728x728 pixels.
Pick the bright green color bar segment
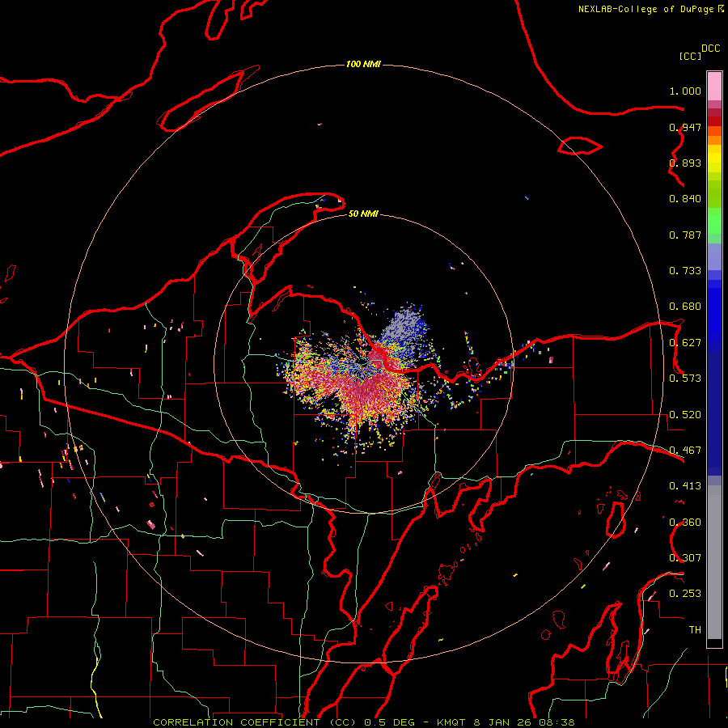(x=714, y=221)
